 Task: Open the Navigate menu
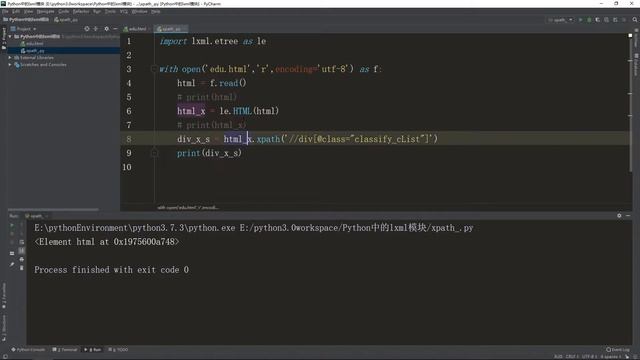(45, 11)
